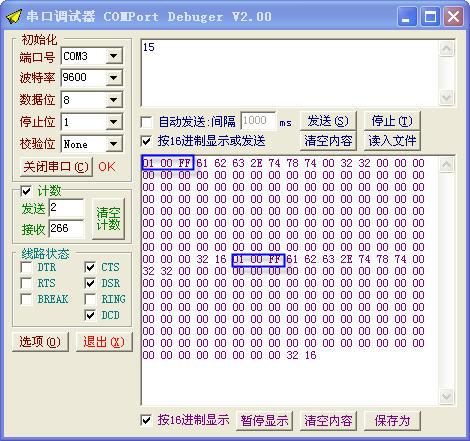Image resolution: width=470 pixels, height=441 pixels.
Task: Click the 发送 count field showing 2
Action: [x=66, y=208]
